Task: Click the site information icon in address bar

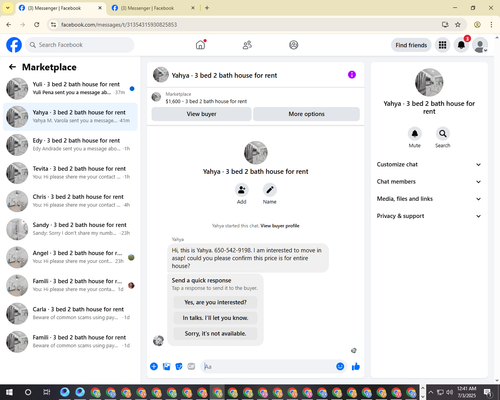Action: click(53, 25)
